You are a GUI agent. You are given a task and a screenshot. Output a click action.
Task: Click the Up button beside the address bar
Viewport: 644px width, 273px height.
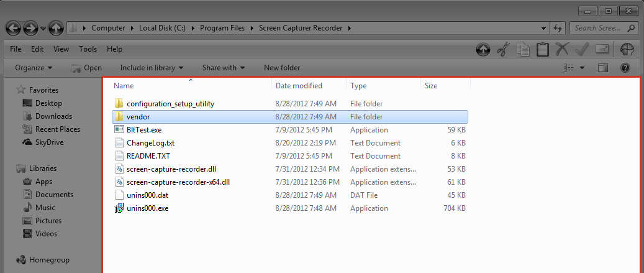[x=56, y=28]
